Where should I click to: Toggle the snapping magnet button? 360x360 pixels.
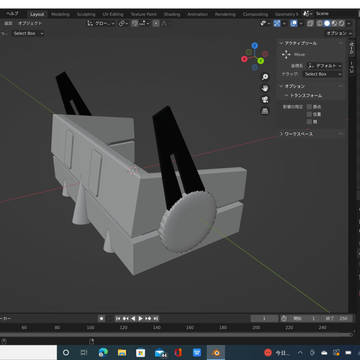click(135, 23)
